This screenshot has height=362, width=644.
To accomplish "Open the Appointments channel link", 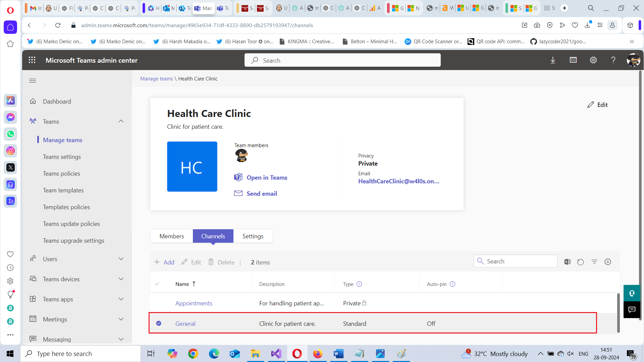I will (194, 303).
